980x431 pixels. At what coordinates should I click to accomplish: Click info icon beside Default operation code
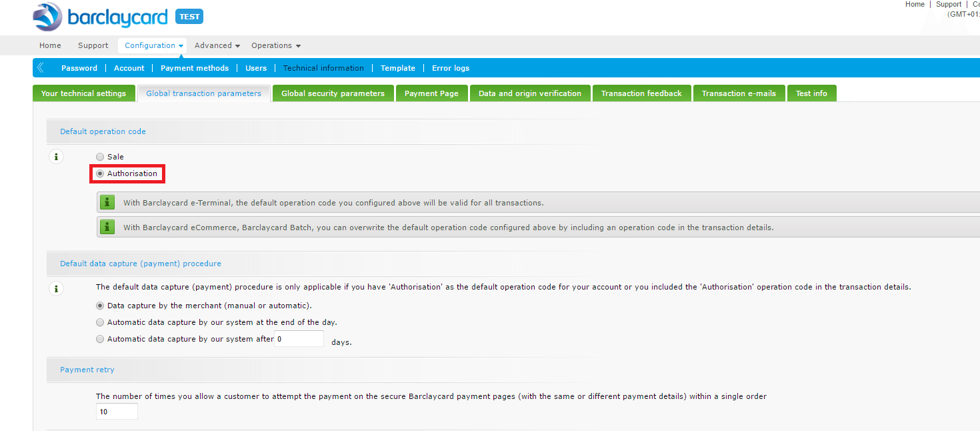click(57, 157)
